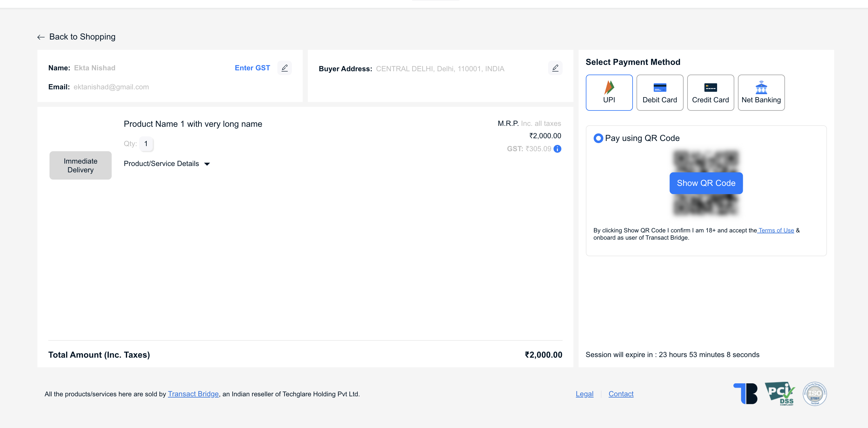Select Credit Card payment method
The width and height of the screenshot is (868, 428).
click(710, 92)
